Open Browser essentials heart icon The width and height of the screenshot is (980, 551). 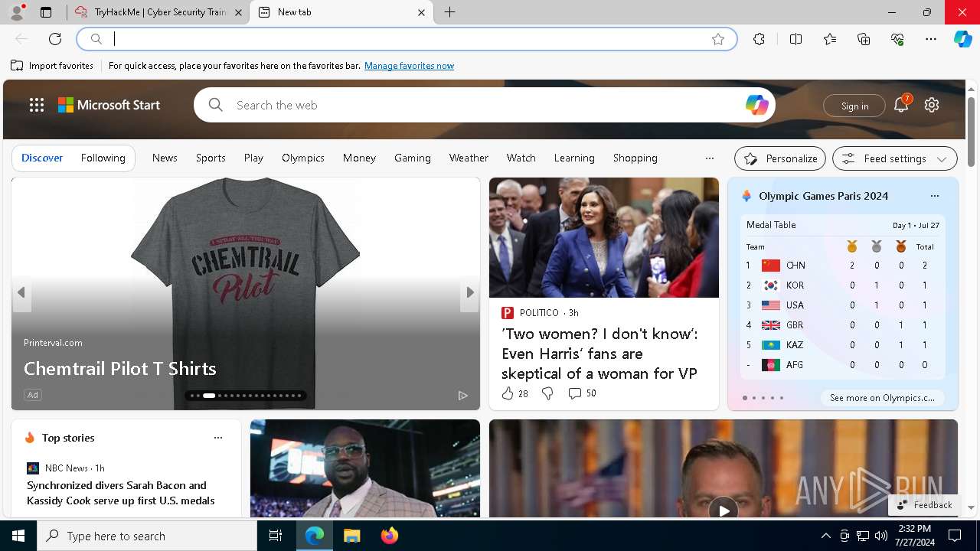tap(897, 39)
